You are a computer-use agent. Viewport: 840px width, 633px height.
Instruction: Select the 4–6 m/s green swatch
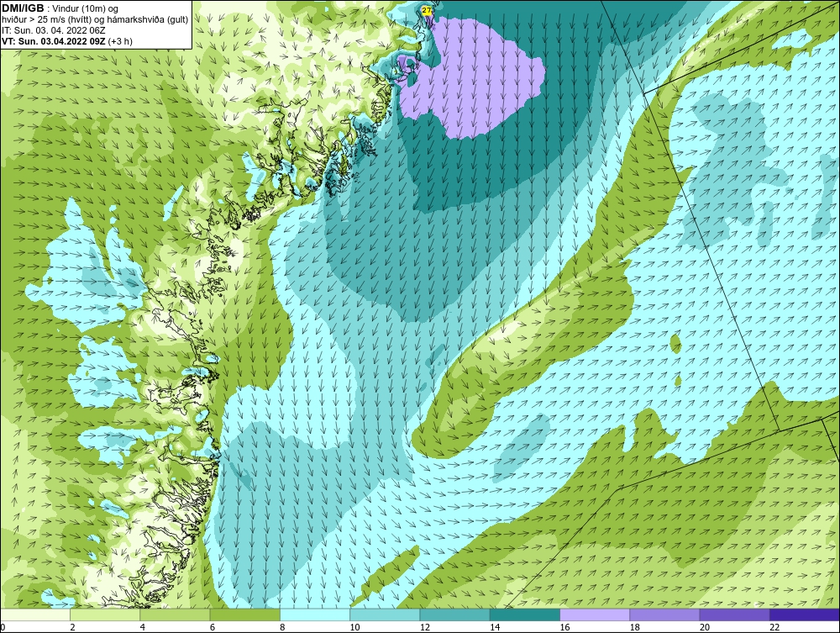175,615
